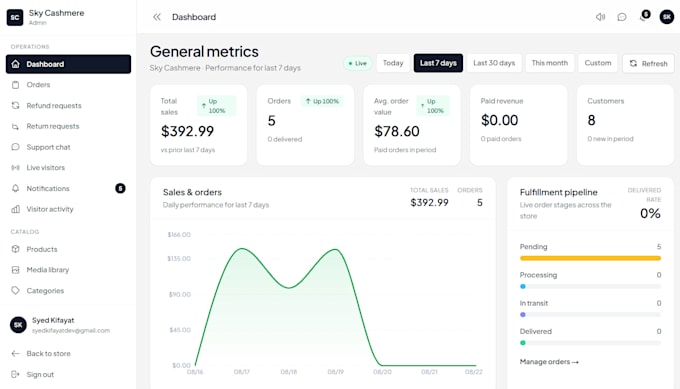Viewport: 680px width, 389px height.
Task: Open the SK profile avatar in header
Action: [x=667, y=17]
